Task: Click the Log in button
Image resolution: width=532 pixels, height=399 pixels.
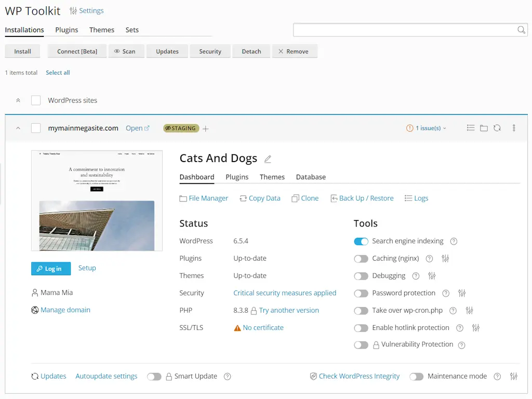Action: pos(50,268)
